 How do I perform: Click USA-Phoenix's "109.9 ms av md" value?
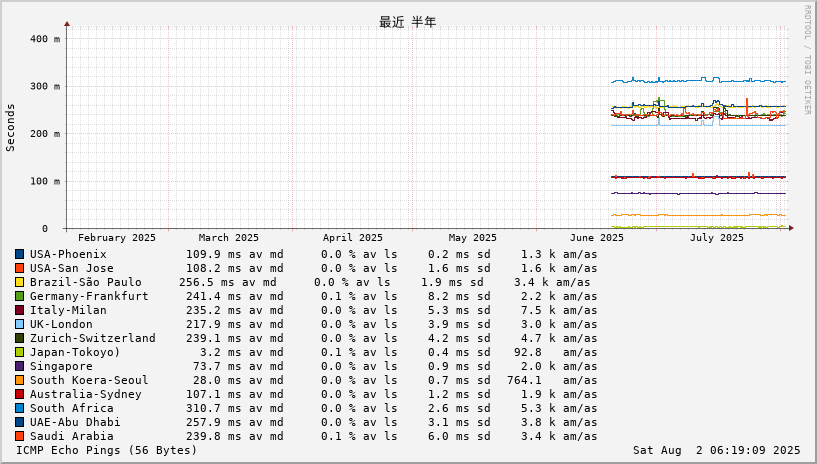pos(235,254)
